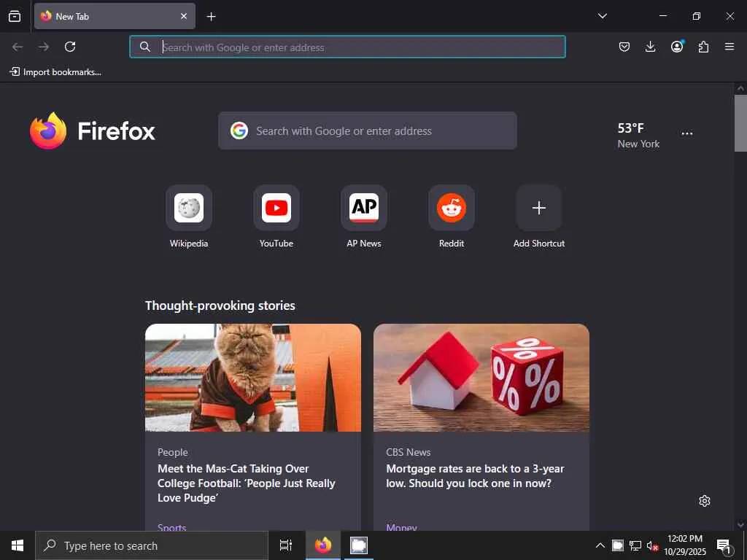The width and height of the screenshot is (747, 560).
Task: Open the YouTube shortcut tile
Action: [276, 208]
